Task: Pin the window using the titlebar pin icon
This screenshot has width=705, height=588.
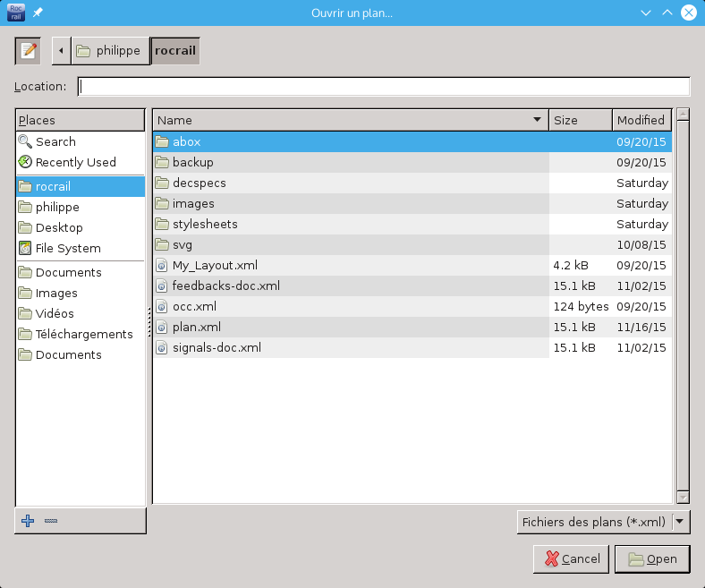Action: [x=38, y=13]
